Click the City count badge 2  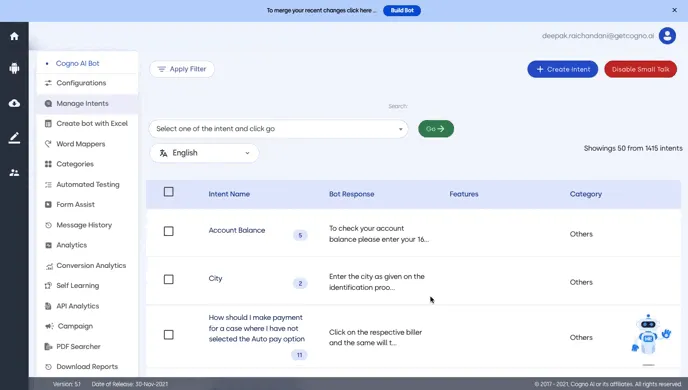click(x=300, y=283)
